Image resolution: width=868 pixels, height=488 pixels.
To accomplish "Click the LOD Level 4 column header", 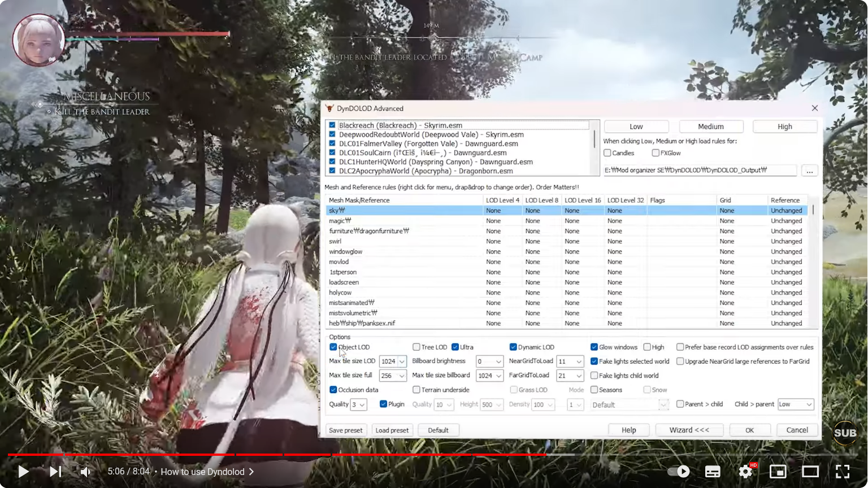I will point(502,200).
